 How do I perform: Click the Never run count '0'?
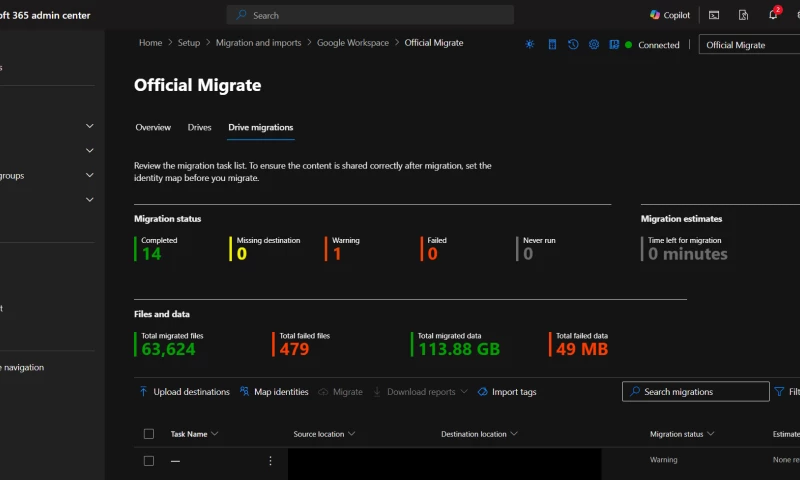[x=528, y=254]
